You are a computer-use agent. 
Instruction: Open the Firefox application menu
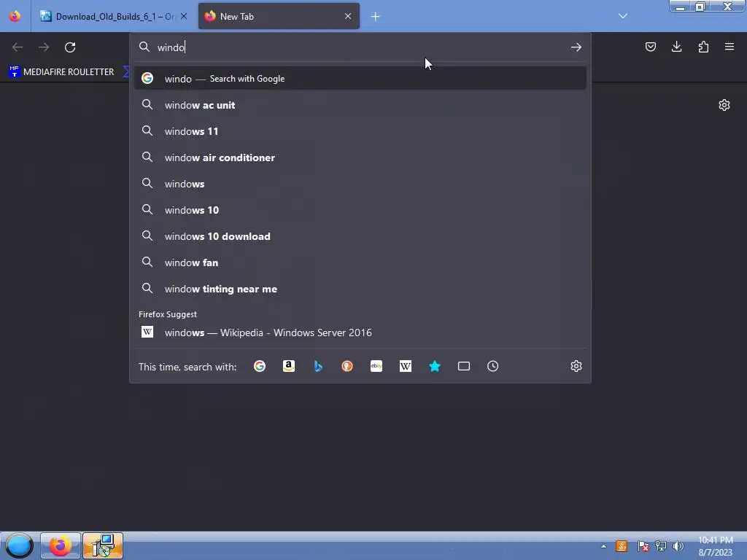pyautogui.click(x=729, y=47)
